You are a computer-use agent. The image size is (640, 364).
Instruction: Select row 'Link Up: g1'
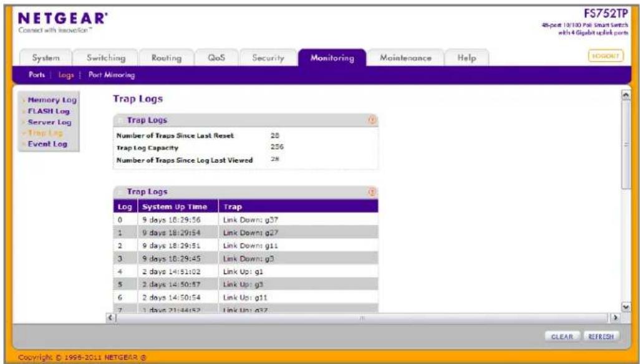pyautogui.click(x=246, y=272)
